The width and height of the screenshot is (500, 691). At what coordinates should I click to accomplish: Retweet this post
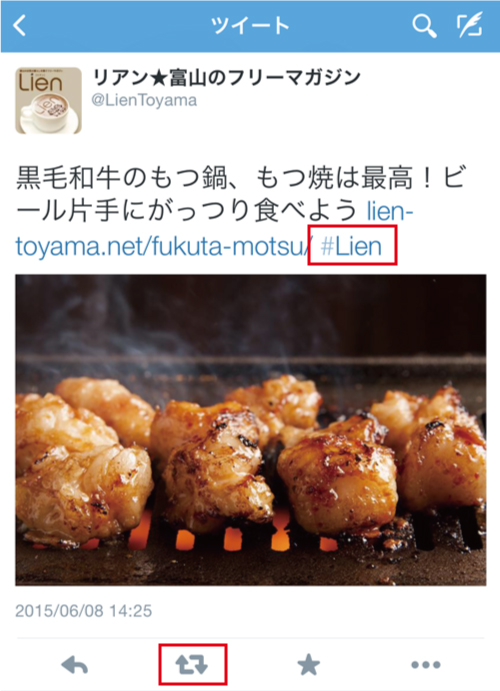pyautogui.click(x=192, y=665)
